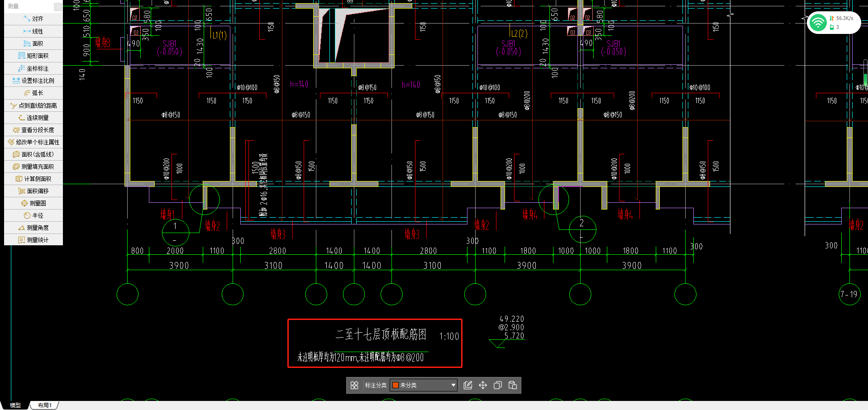Activate 计算侧面积 side area calculation

coord(33,179)
